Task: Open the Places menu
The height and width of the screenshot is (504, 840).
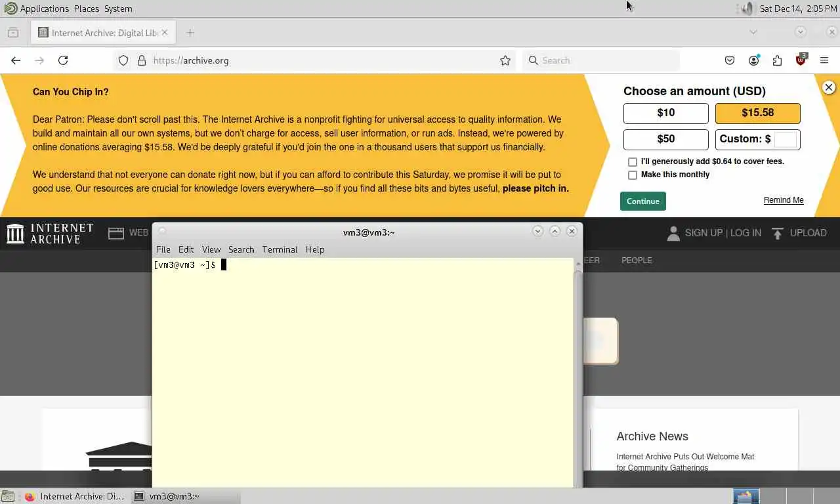Action: point(87,9)
